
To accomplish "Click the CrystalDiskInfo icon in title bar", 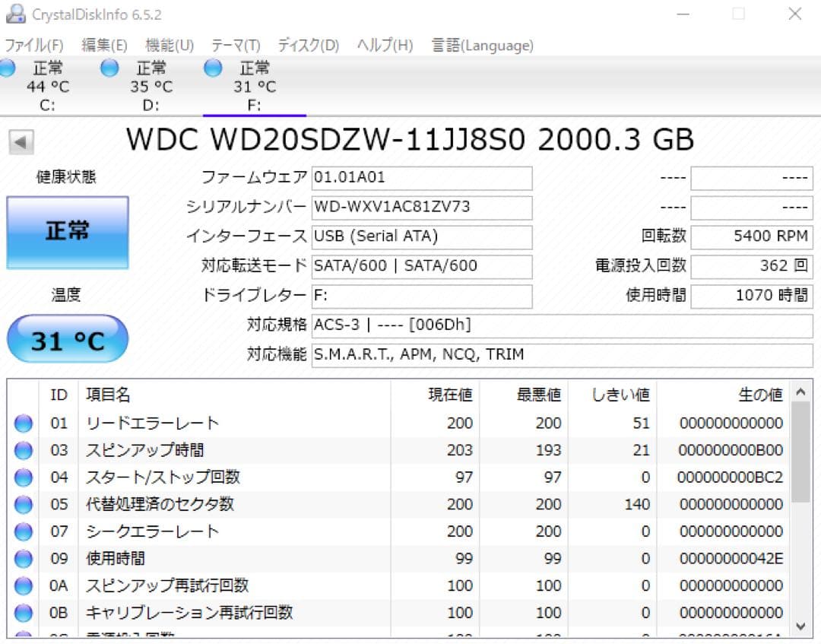I will click(16, 13).
